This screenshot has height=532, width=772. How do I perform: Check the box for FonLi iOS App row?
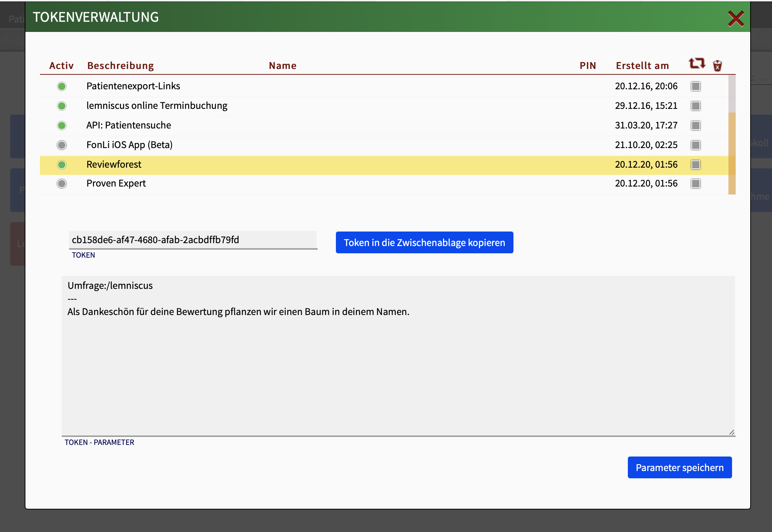[696, 145]
